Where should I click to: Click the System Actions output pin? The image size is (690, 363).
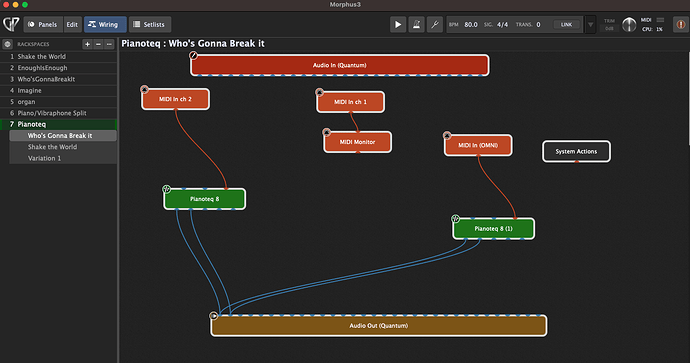coord(576,161)
